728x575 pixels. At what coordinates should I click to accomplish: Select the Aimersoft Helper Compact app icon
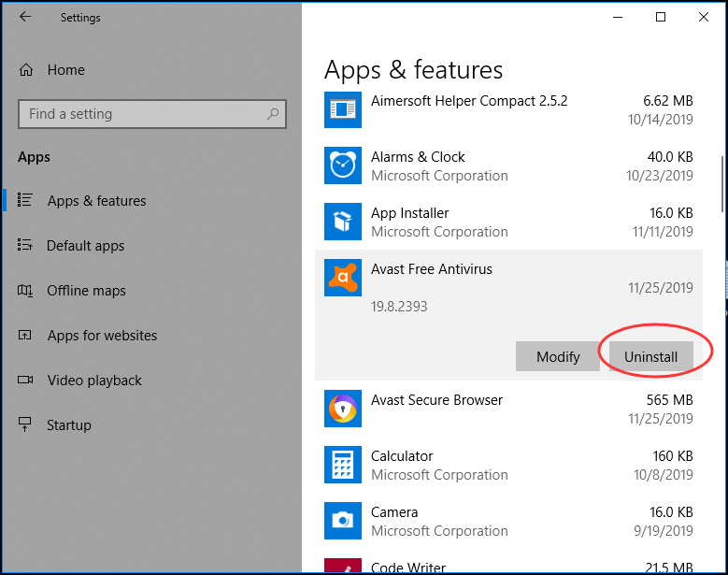pos(343,109)
